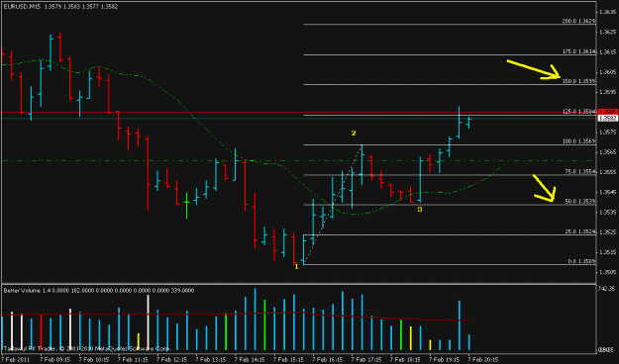Click the 1.3515 price axis label
619x364 pixels.
pyautogui.click(x=607, y=252)
